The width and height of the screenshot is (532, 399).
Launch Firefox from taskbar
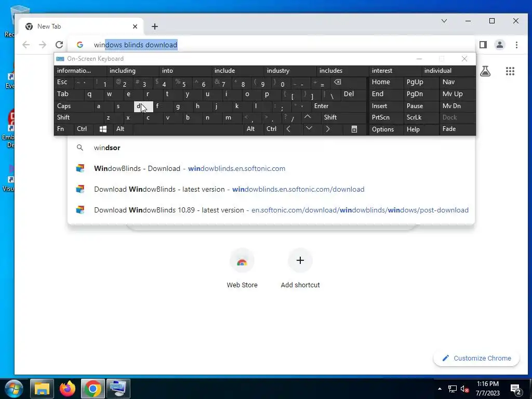point(67,389)
